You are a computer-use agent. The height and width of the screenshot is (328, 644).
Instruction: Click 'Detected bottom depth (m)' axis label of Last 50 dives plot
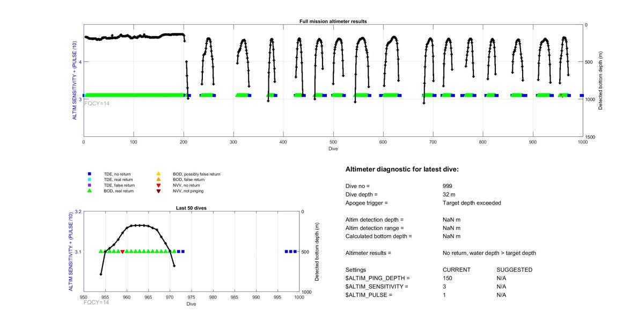click(x=317, y=252)
